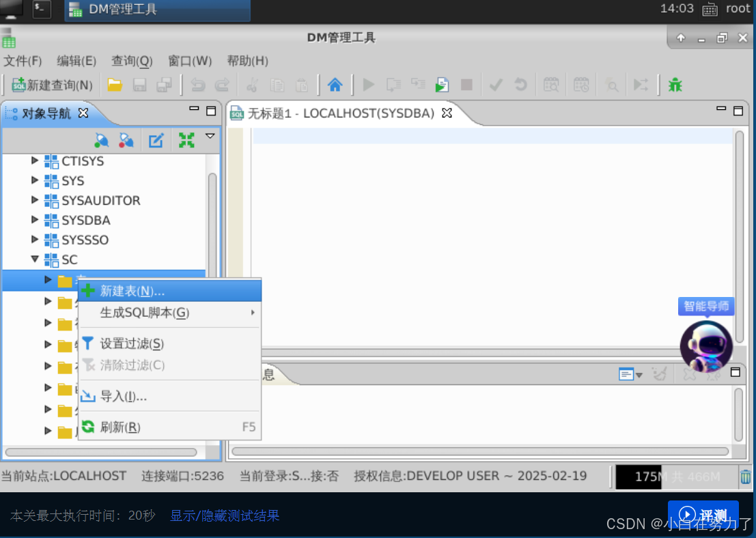The image size is (756, 538).
Task: Click the edit pencil icon in navigator
Action: (x=156, y=140)
